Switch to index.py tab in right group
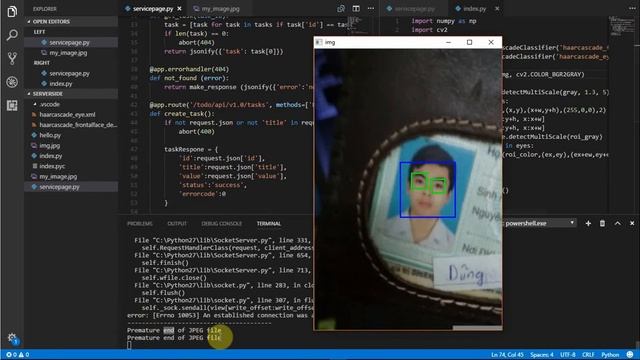The height and width of the screenshot is (360, 640). (476, 9)
